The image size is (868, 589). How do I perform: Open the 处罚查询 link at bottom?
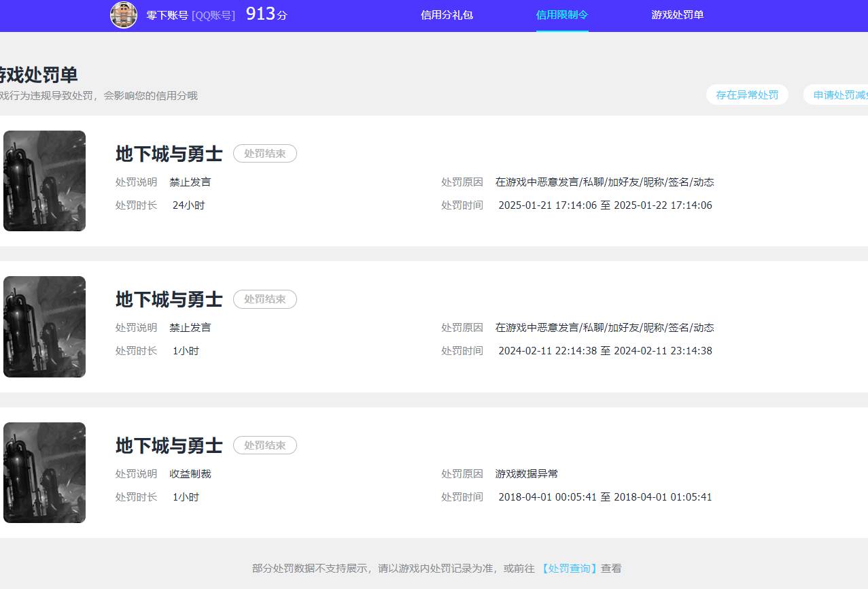click(569, 568)
